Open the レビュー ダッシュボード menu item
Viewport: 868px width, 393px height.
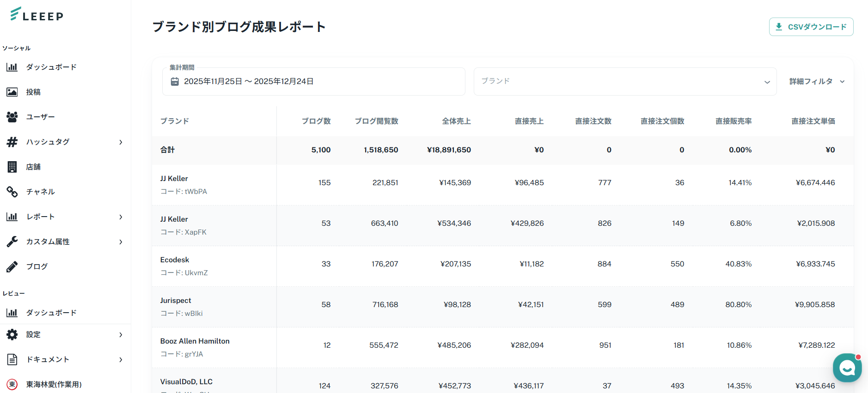[x=51, y=313]
